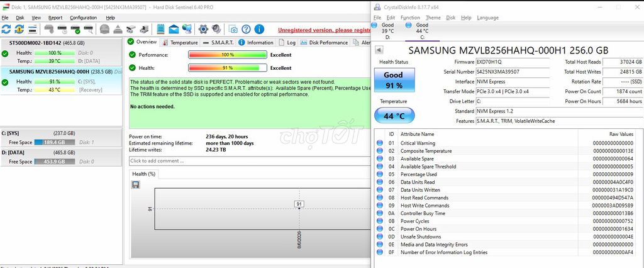Select the Health (%) graph tab
Image resolution: width=644 pixels, height=268 pixels.
(144, 174)
